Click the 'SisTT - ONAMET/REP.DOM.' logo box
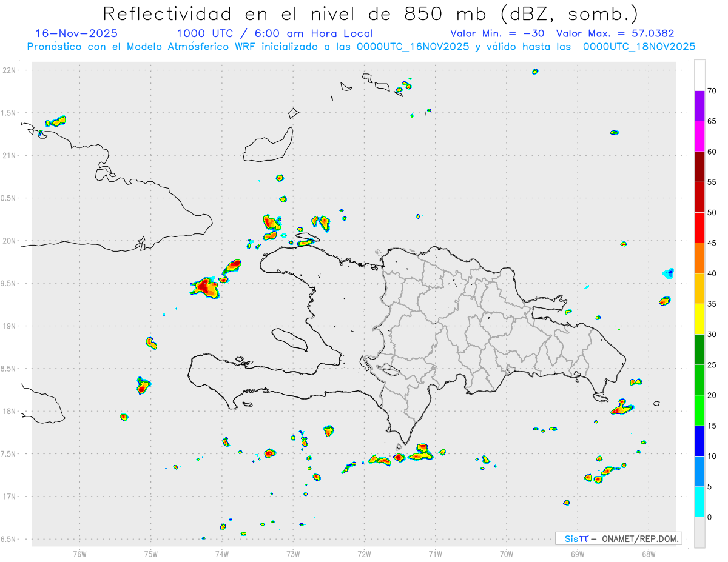Viewport: 728px width, 562px height. (x=619, y=538)
